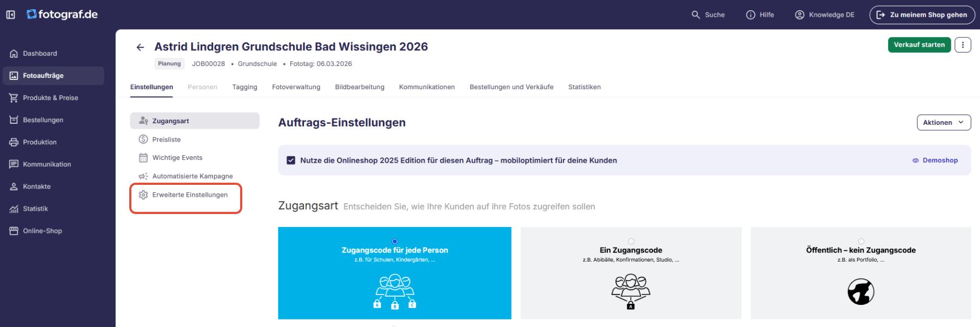Open the Online-Shop storefront icon
This screenshot has width=980, height=327.
(x=14, y=231)
